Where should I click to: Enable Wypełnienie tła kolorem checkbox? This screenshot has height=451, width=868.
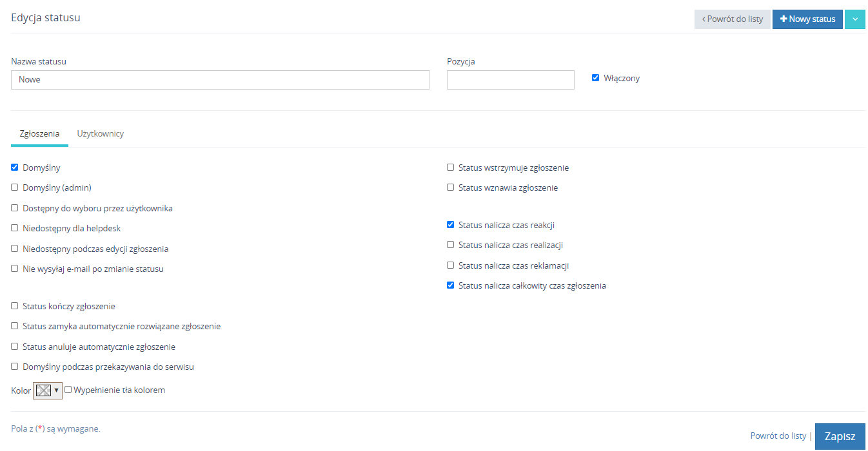pyautogui.click(x=68, y=389)
